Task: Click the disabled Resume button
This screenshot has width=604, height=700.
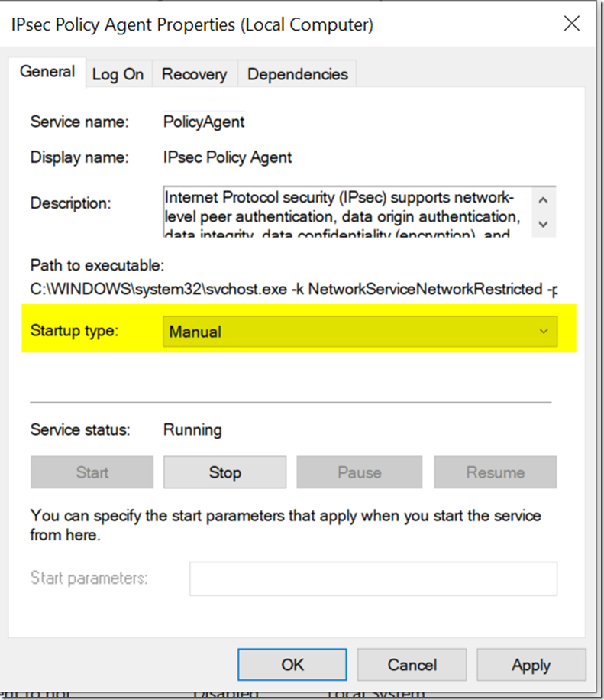Action: tap(495, 472)
